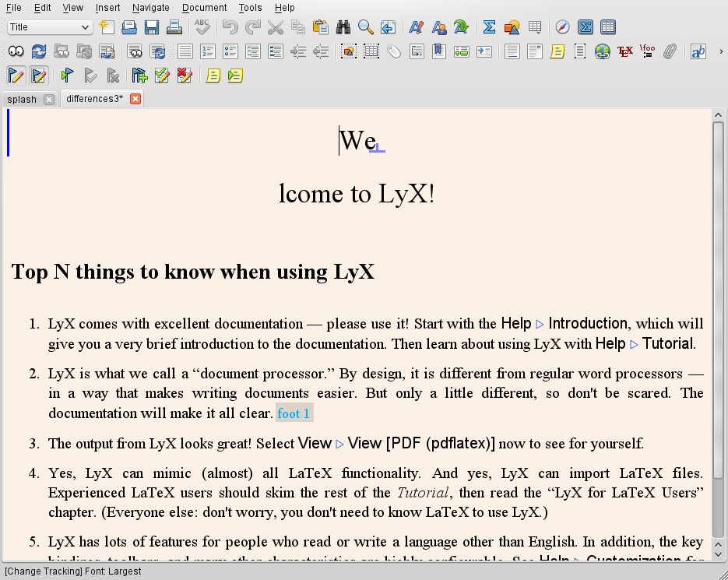The image size is (728, 580).
Task: Click the Insert Math sigma icon
Action: coord(489,27)
